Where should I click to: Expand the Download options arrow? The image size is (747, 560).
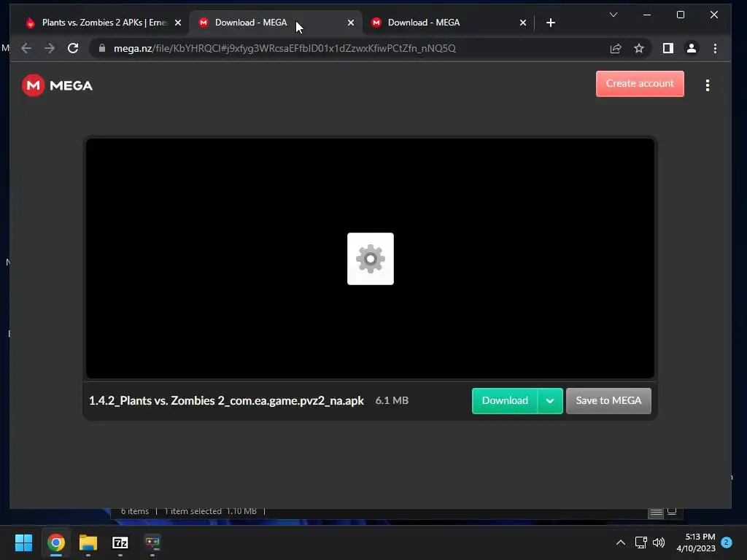550,401
